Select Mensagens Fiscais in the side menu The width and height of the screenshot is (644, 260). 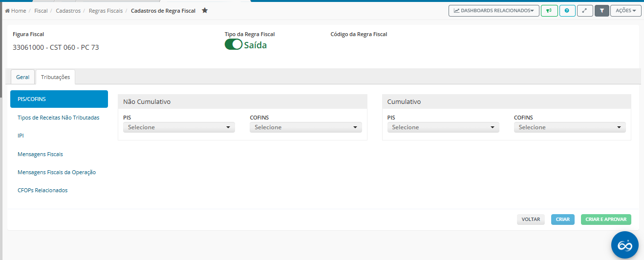40,154
